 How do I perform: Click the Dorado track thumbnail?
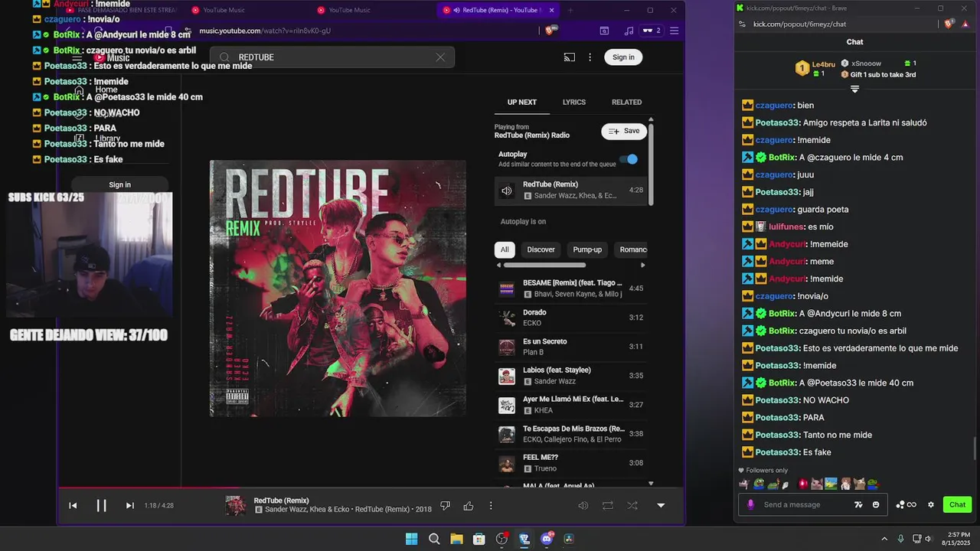pos(507,318)
